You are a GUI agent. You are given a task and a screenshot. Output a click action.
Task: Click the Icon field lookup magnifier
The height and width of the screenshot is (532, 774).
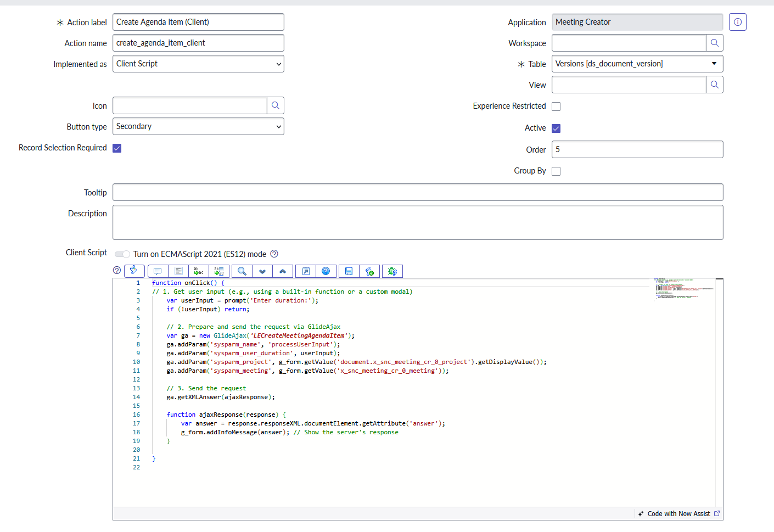(276, 105)
